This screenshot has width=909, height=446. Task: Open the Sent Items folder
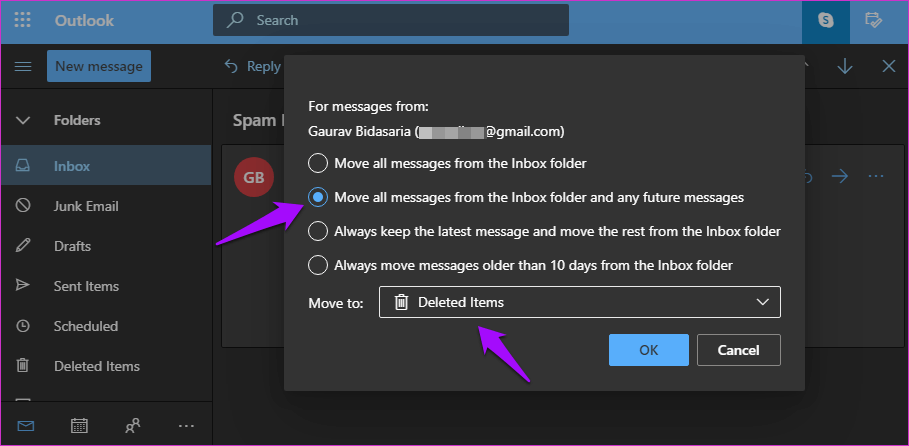pos(106,286)
